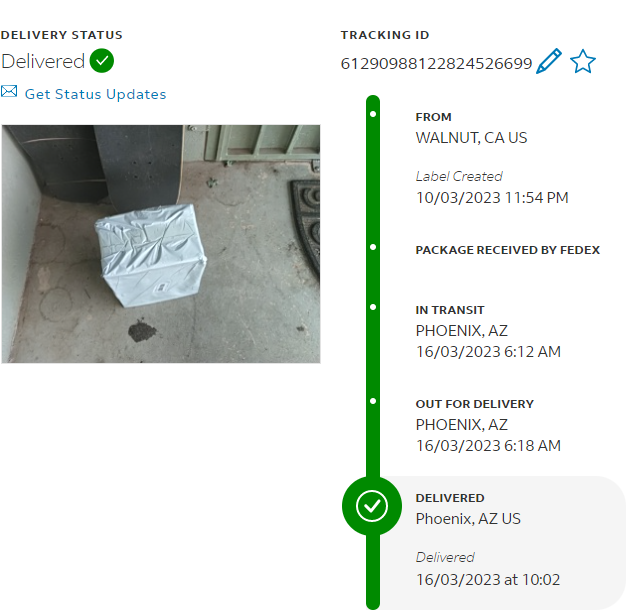Click the star favorite icon
The width and height of the screenshot is (638, 616).
(x=583, y=61)
